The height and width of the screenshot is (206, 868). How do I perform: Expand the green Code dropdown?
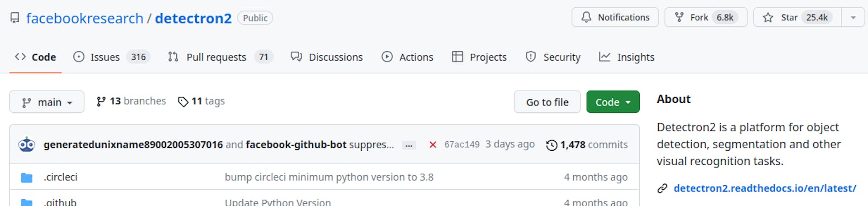(613, 102)
